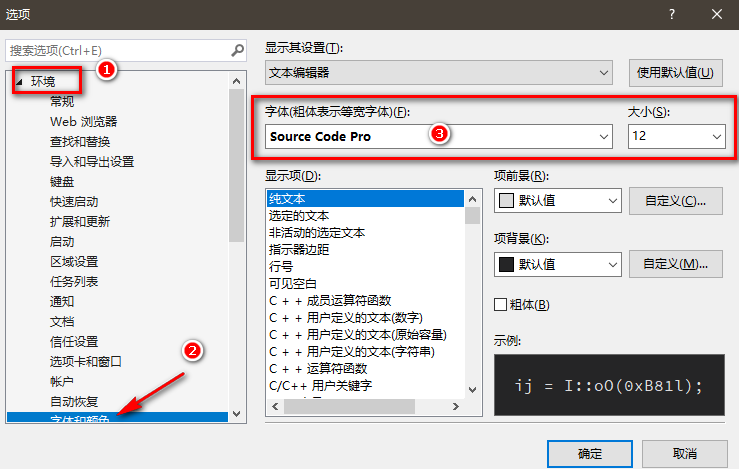Toggle the 粗体 bold checkbox

pyautogui.click(x=500, y=304)
